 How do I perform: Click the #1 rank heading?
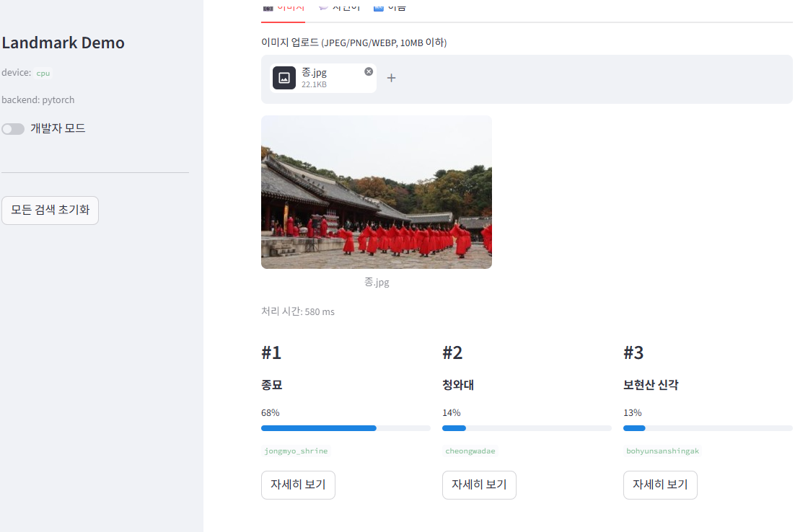coord(271,353)
